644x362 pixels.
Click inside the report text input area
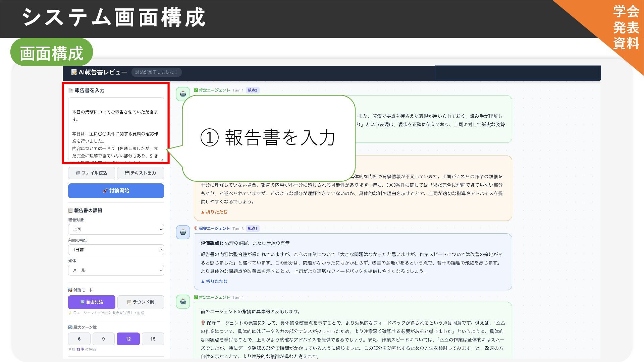116,130
